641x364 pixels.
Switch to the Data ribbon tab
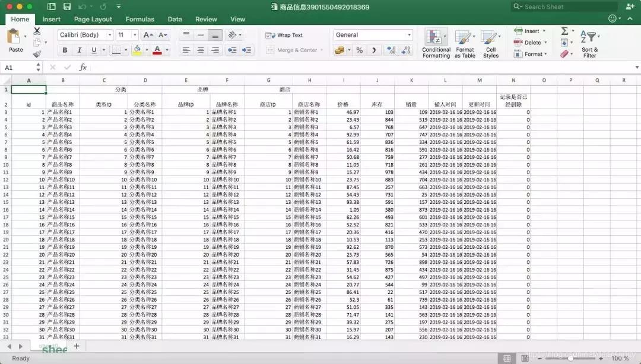tap(174, 19)
